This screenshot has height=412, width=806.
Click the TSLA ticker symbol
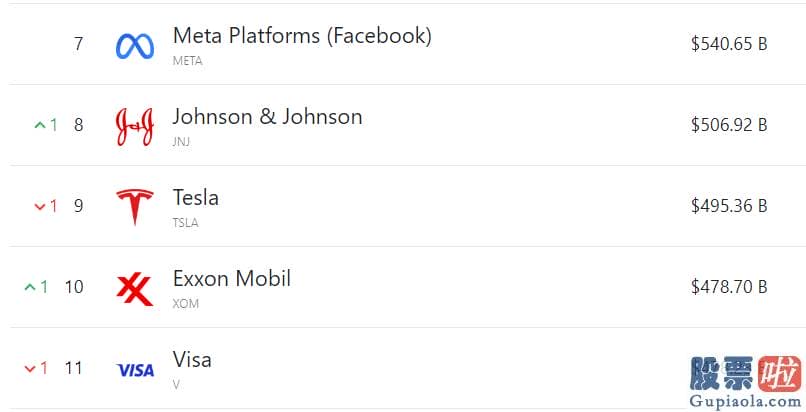(186, 222)
